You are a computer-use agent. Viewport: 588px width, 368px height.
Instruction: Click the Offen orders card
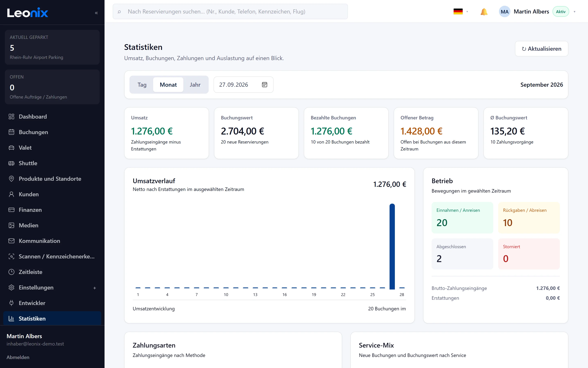click(52, 87)
